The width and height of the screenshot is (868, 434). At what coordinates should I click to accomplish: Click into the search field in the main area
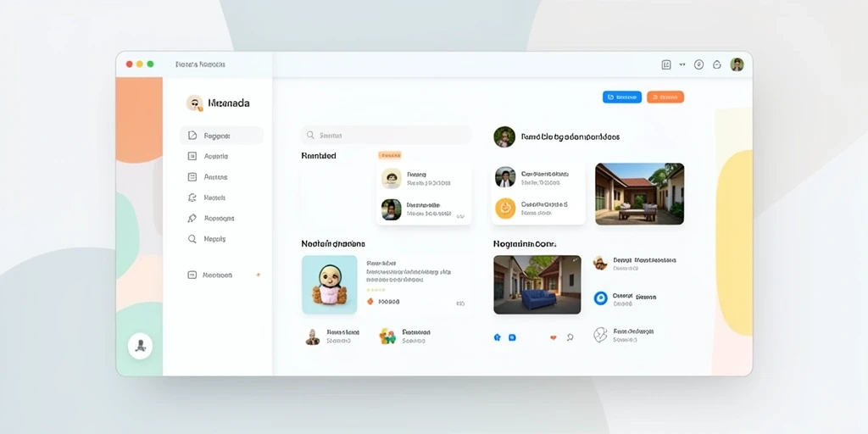386,135
